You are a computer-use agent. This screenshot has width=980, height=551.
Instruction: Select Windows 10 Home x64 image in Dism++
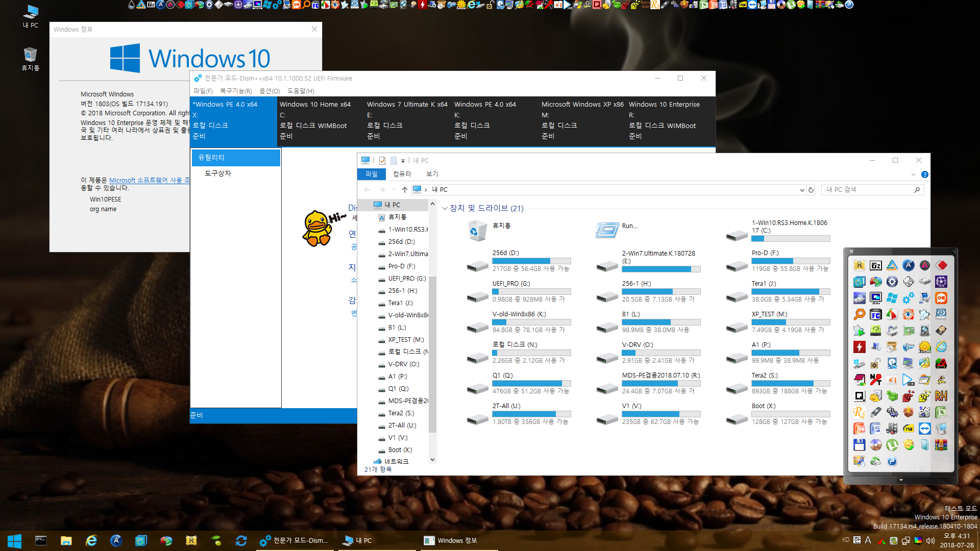coord(321,120)
